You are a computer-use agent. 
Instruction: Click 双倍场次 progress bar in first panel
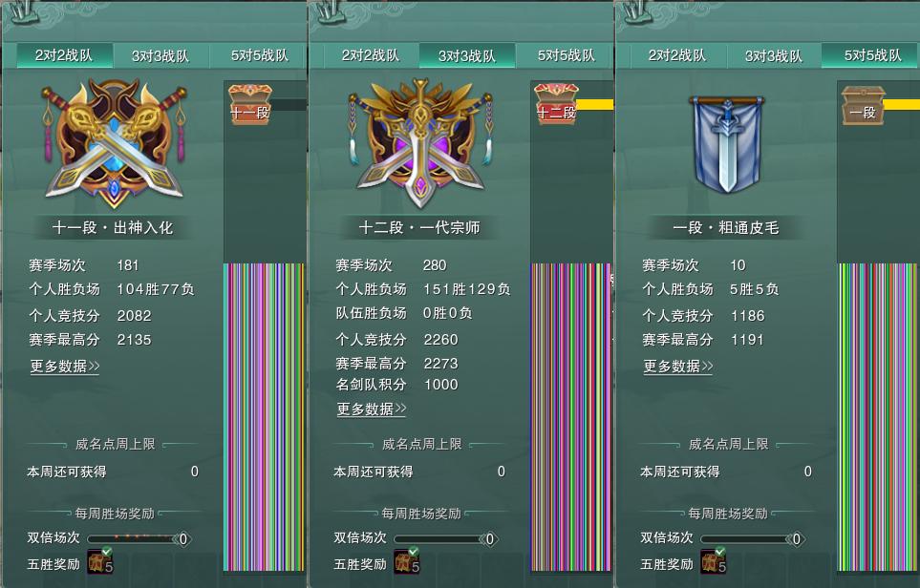pos(139,538)
